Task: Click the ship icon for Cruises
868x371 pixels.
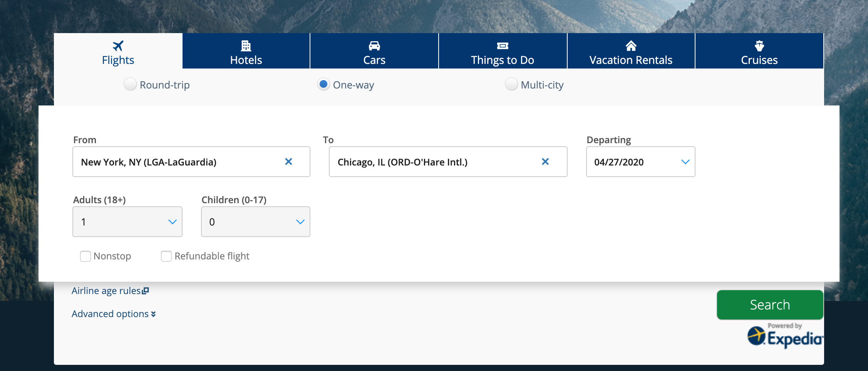Action: pyautogui.click(x=759, y=46)
